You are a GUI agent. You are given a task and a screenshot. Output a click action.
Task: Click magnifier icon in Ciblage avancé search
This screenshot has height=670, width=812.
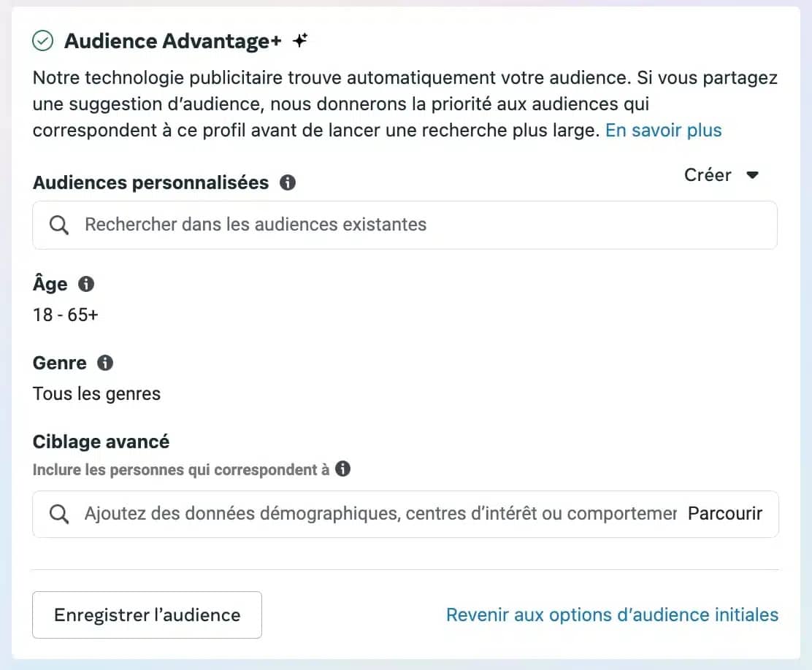(x=58, y=514)
